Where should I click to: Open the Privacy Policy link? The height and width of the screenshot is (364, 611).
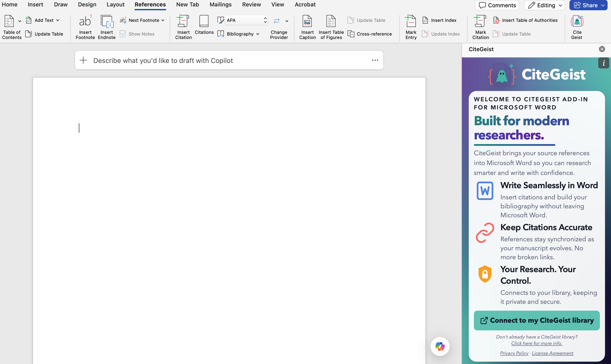tap(514, 353)
